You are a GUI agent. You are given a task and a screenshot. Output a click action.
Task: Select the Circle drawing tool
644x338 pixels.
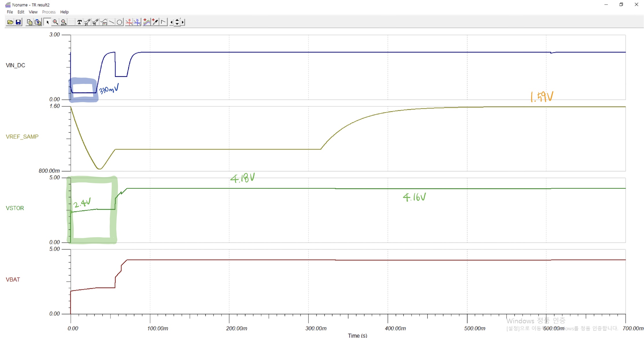[119, 22]
